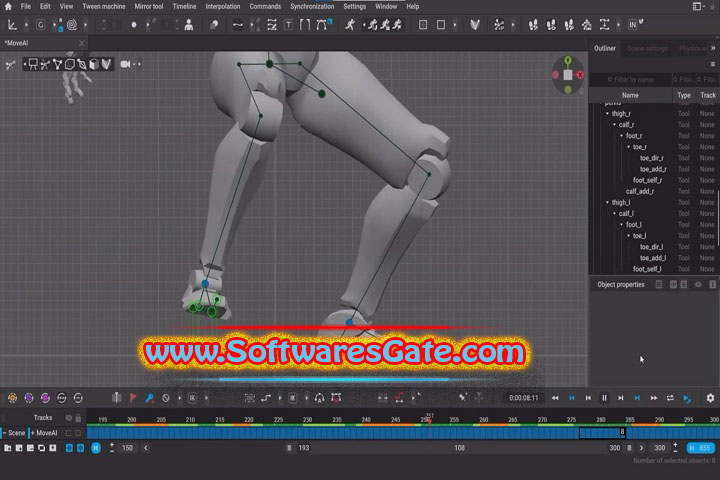Open the window layout dropdown at top right
Viewport: 720px width, 480px height.
tap(699, 6)
